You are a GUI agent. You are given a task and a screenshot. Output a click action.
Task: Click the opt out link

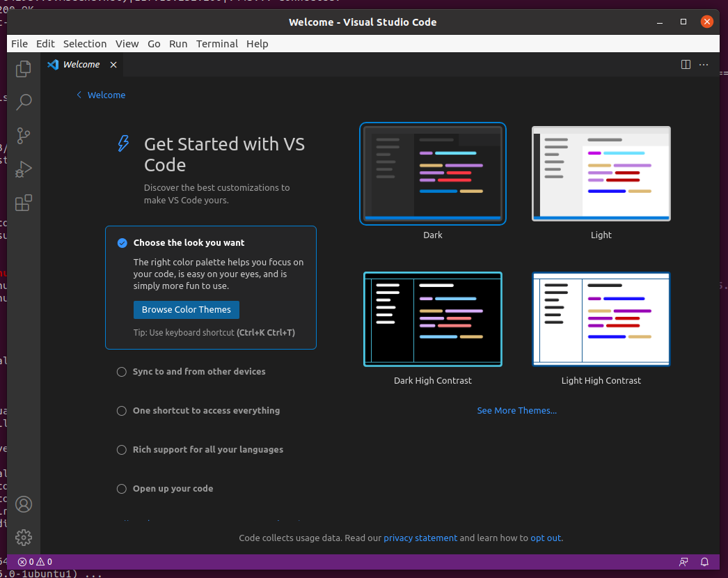[546, 538]
